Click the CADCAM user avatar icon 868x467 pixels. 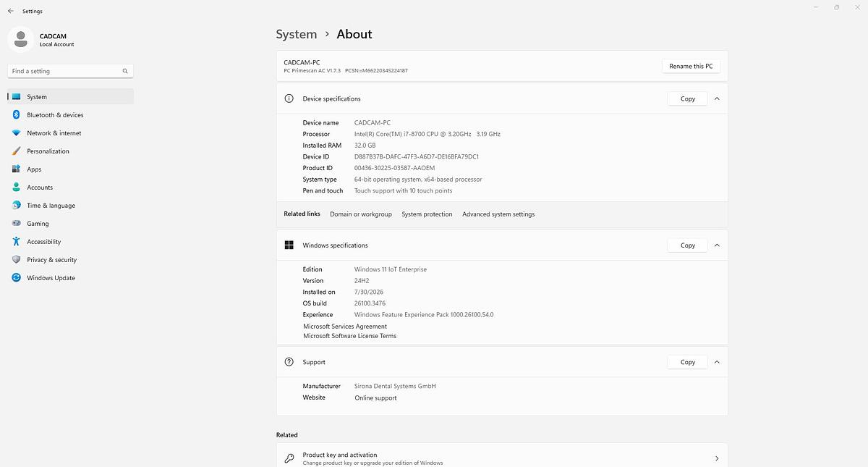click(20, 39)
